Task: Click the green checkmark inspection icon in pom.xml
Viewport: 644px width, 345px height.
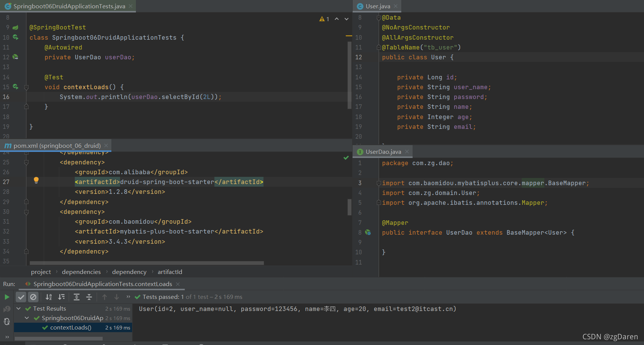Action: click(346, 158)
